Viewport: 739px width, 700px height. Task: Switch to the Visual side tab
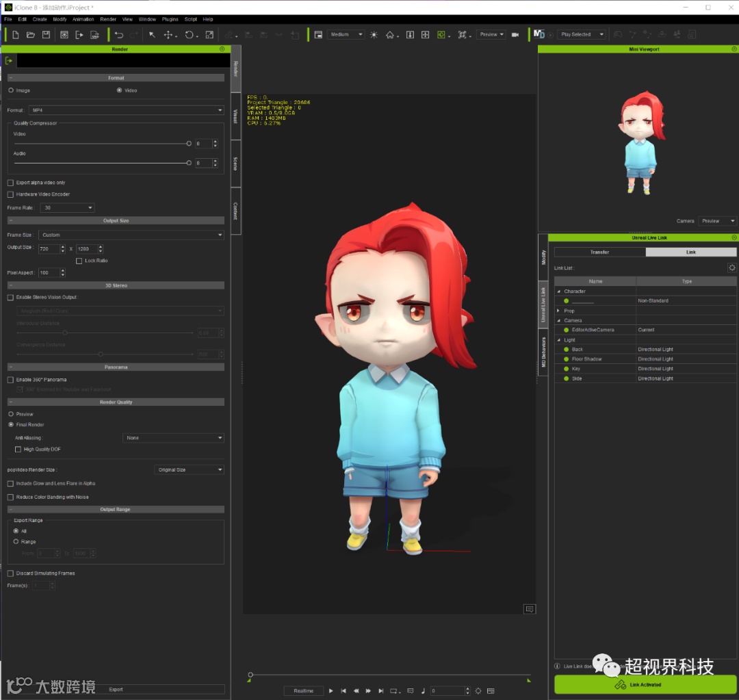click(235, 116)
